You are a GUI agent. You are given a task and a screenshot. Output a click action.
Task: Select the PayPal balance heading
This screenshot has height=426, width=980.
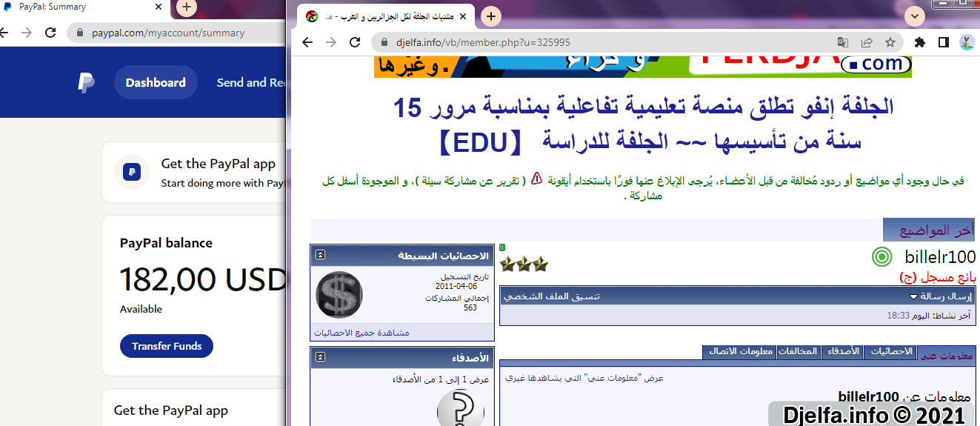pos(166,243)
